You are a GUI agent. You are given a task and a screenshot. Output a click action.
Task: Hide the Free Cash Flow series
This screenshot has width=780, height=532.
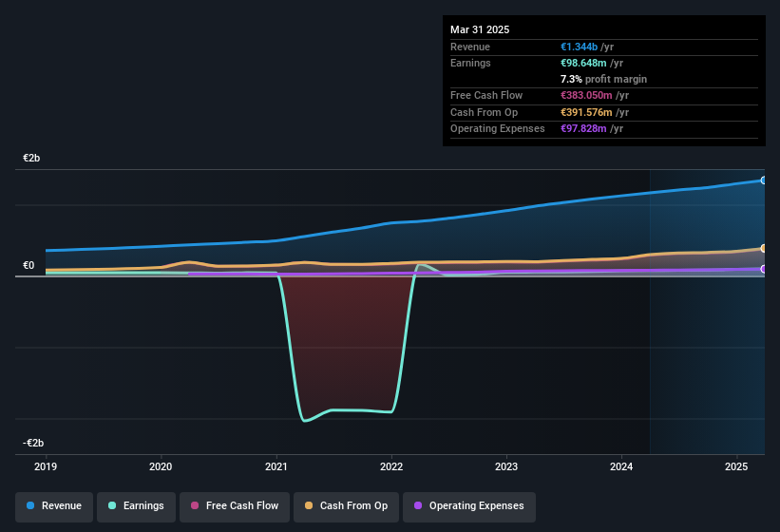tap(235, 506)
